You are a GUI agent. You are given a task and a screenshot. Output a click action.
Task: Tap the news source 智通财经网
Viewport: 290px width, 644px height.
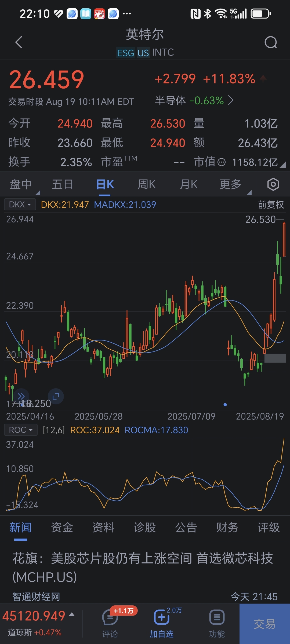36,597
